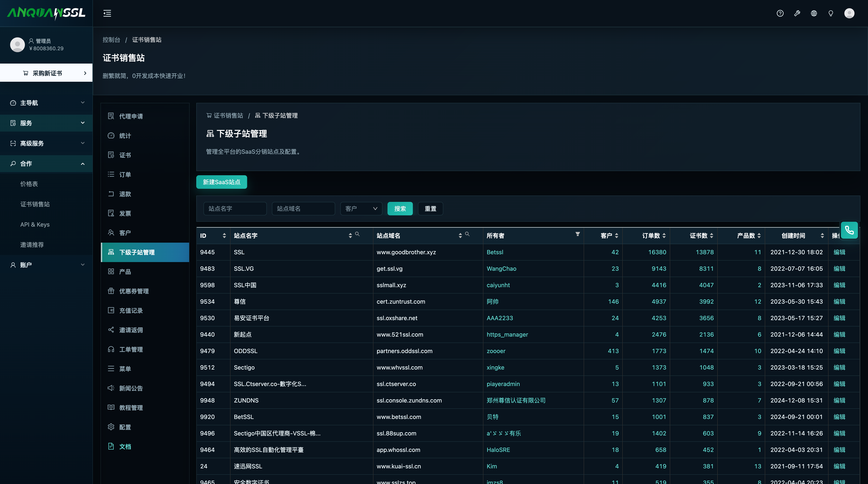Sort by 客户 column arrows
The height and width of the screenshot is (484, 868).
616,236
